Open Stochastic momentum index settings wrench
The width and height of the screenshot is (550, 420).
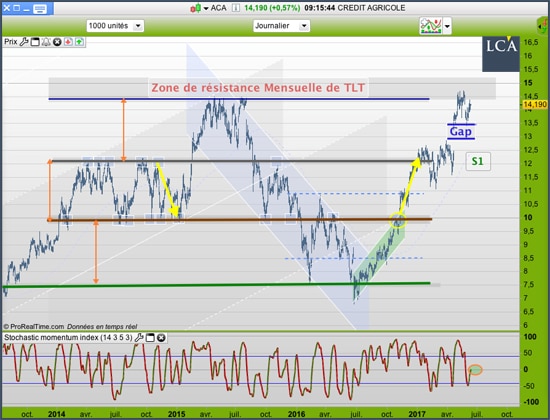click(139, 338)
